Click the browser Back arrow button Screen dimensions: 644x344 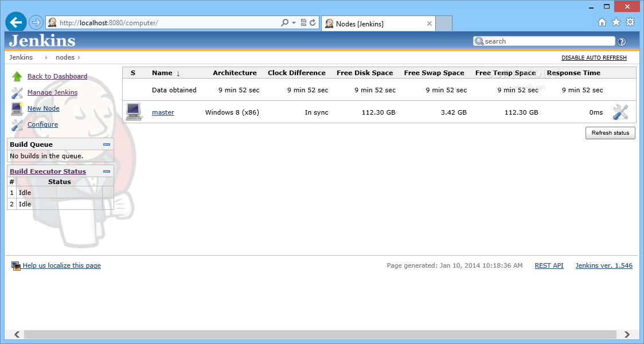(16, 22)
